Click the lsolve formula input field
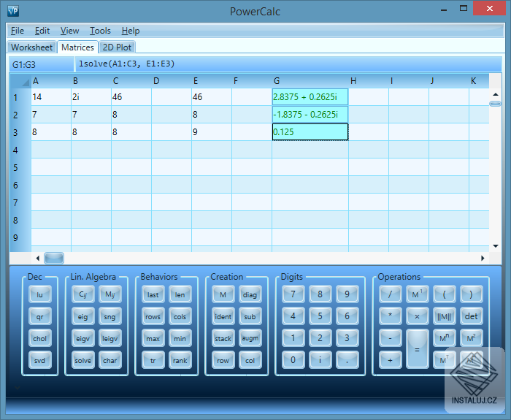Screen dimensions: 511x420 click(x=288, y=64)
